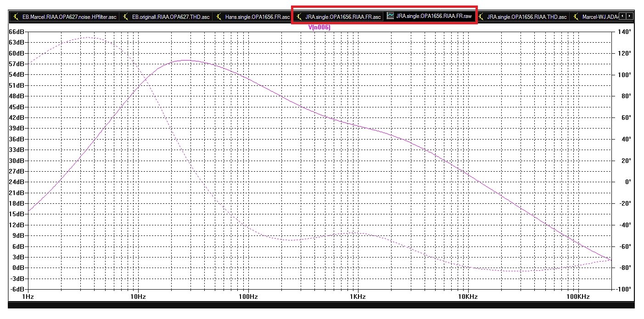Image resolution: width=644 pixels, height=319 pixels.
Task: Switch to EB.Marcel.RIAA.OPA627.noise.HPfilter.asc tab
Action: (x=64, y=17)
